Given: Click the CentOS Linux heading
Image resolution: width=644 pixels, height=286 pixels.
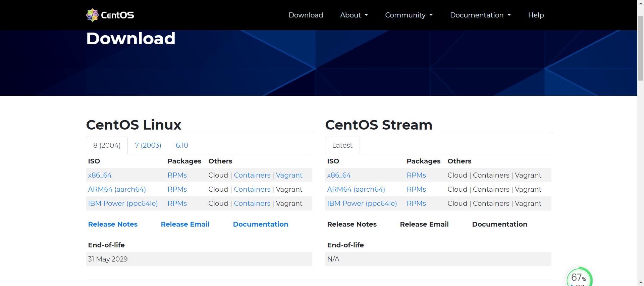Looking at the screenshot, I should tap(133, 125).
